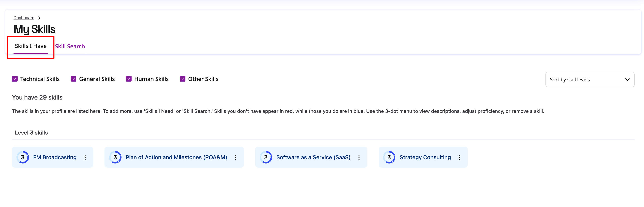This screenshot has height=207, width=644.
Task: Click the level 3 badge on Strategy Consulting
Action: 389,157
